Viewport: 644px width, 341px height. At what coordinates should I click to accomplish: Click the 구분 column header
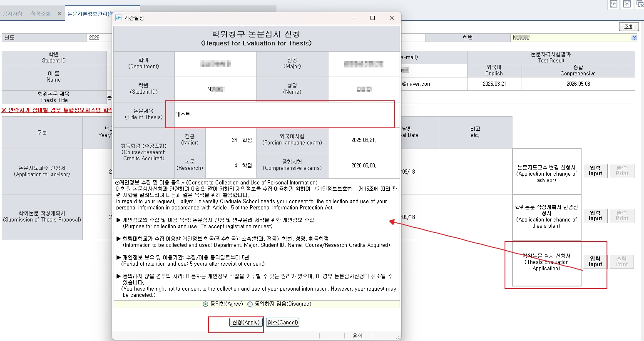42,132
